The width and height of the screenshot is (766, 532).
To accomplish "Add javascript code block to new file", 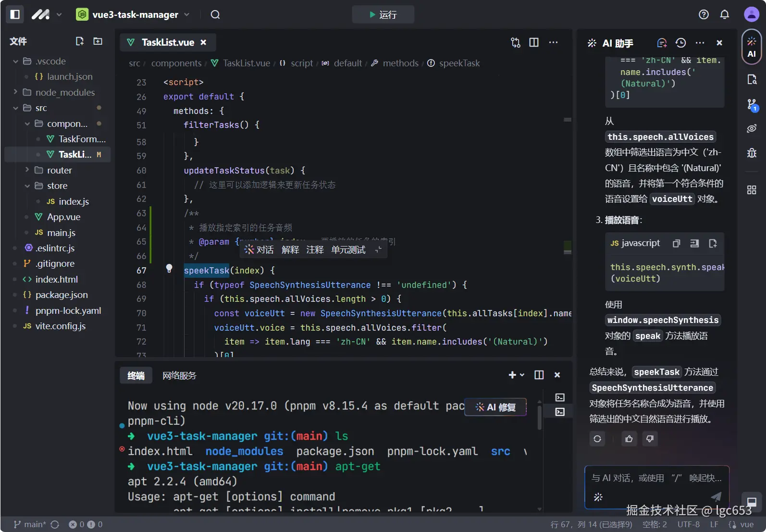I will coord(713,243).
